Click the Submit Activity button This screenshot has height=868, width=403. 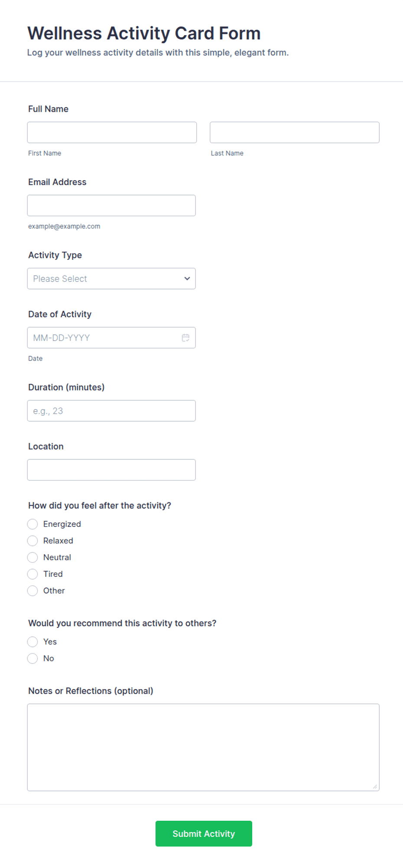pos(204,834)
